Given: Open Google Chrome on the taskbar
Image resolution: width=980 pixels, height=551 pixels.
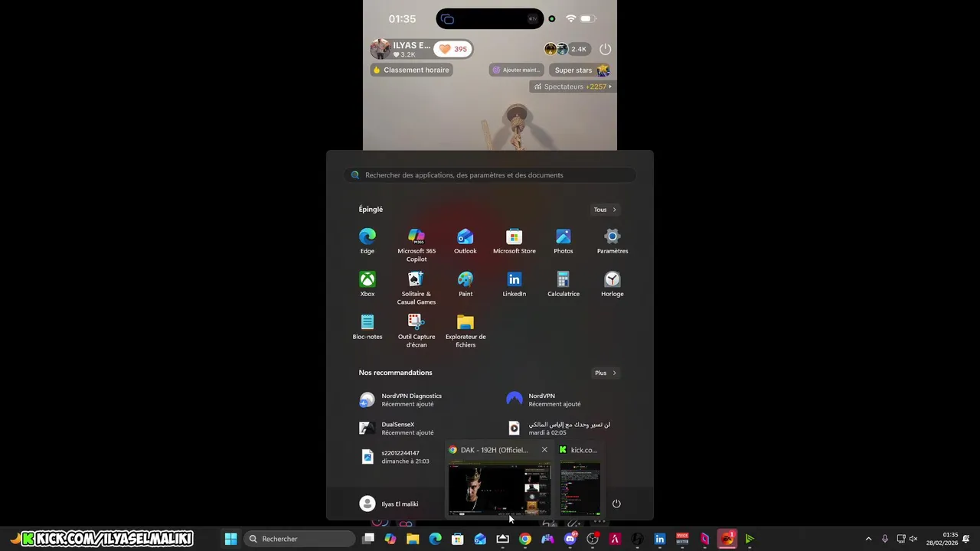Looking at the screenshot, I should coord(525,539).
